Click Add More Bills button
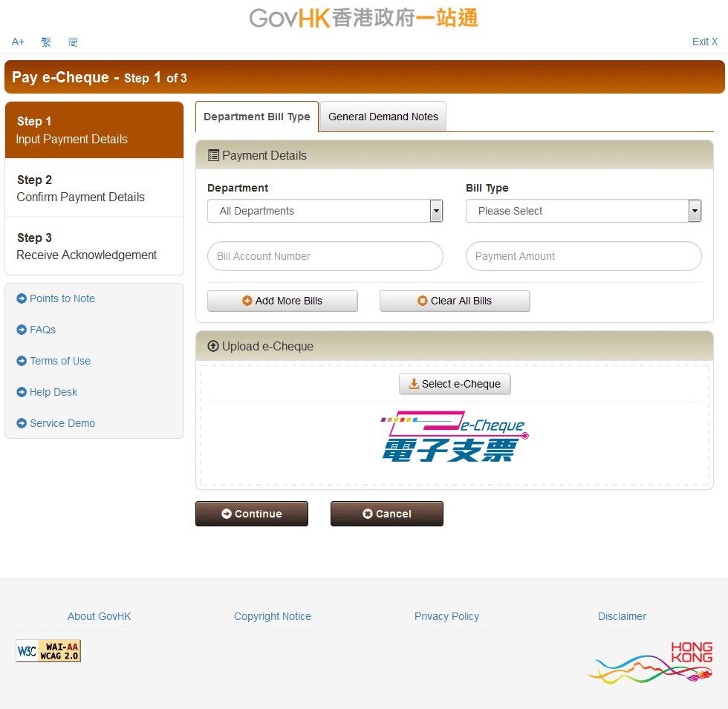This screenshot has width=728, height=709. click(282, 301)
